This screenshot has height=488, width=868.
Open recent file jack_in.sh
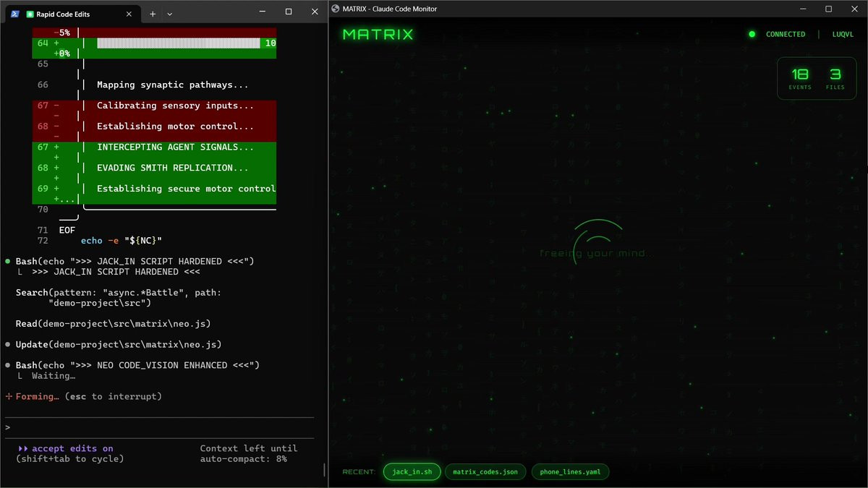click(412, 472)
